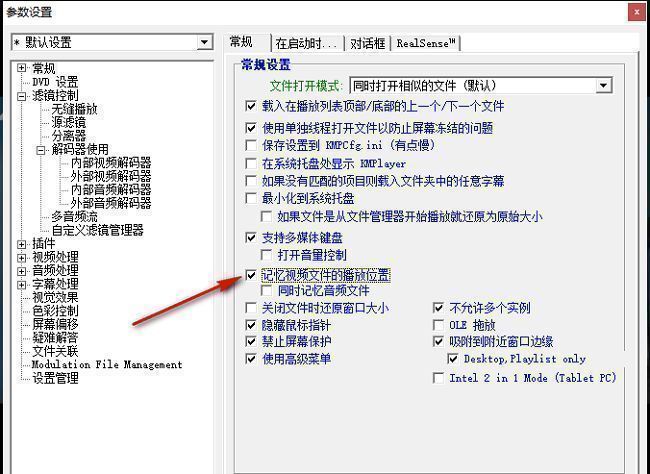Collapse the 滤镜控制 tree node
The image size is (650, 474).
pyautogui.click(x=22, y=96)
